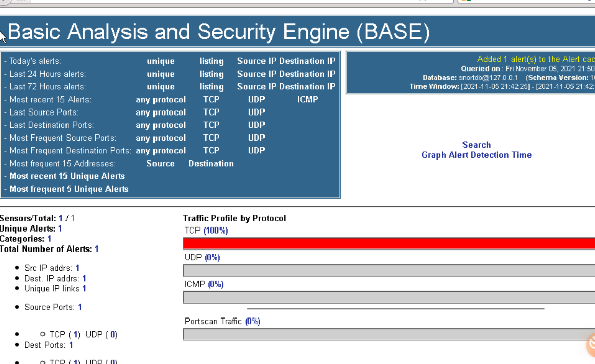Image resolution: width=595 pixels, height=364 pixels.
Task: Click the 'Added 1 alert(s)' message
Action: [x=536, y=59]
